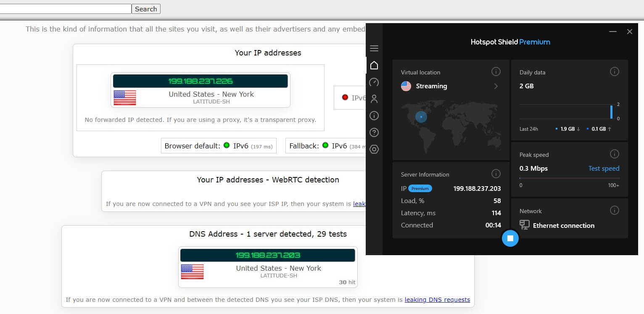Click the US flag beside Streaming
This screenshot has width=644, height=314.
406,86
